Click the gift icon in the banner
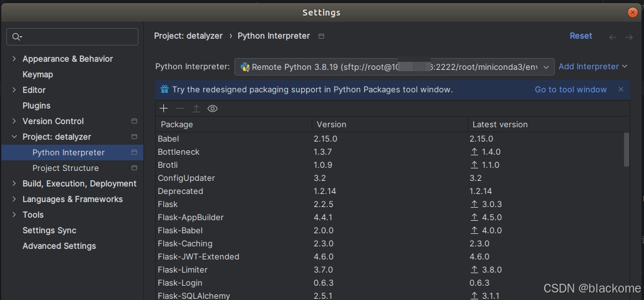 coord(165,89)
